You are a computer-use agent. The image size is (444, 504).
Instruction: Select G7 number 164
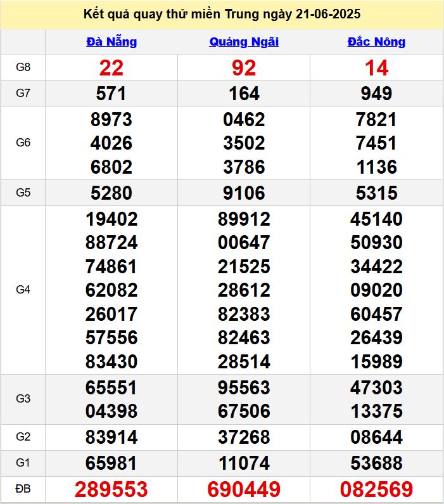[x=244, y=94]
